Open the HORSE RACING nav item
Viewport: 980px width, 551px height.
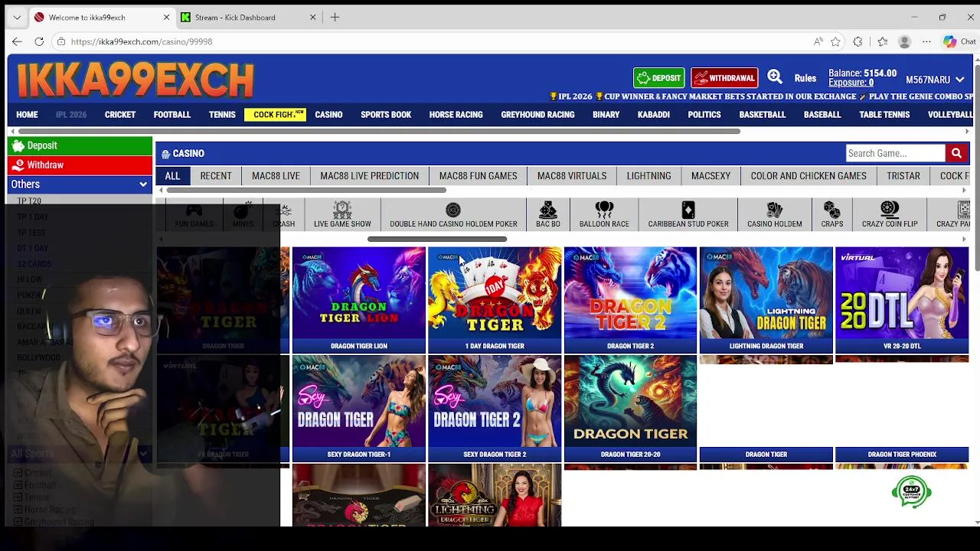click(x=456, y=115)
